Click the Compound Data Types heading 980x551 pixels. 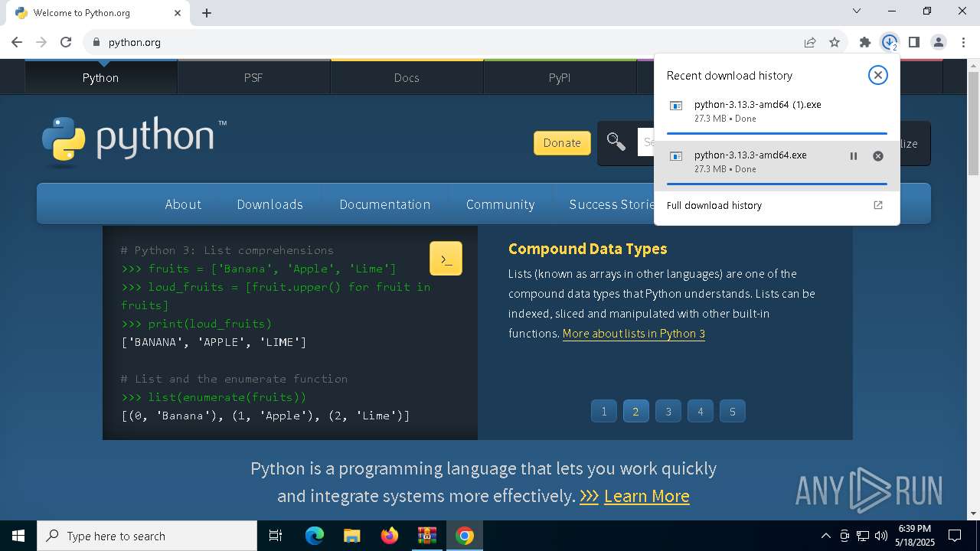(587, 249)
